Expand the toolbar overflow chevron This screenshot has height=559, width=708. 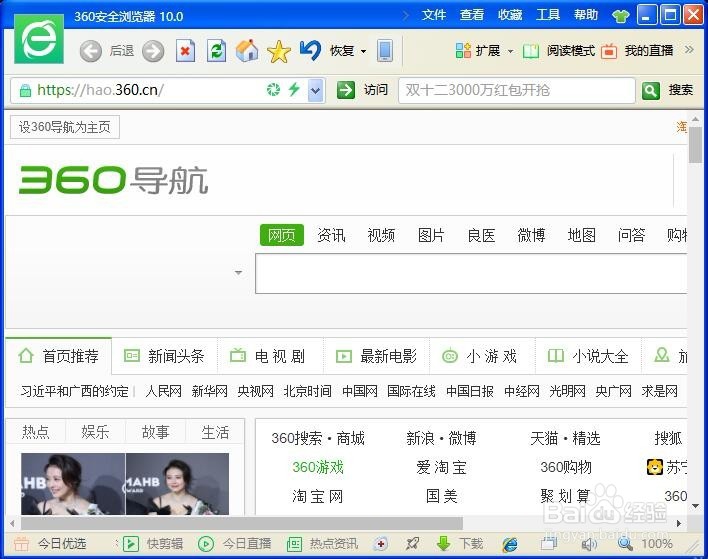(689, 50)
